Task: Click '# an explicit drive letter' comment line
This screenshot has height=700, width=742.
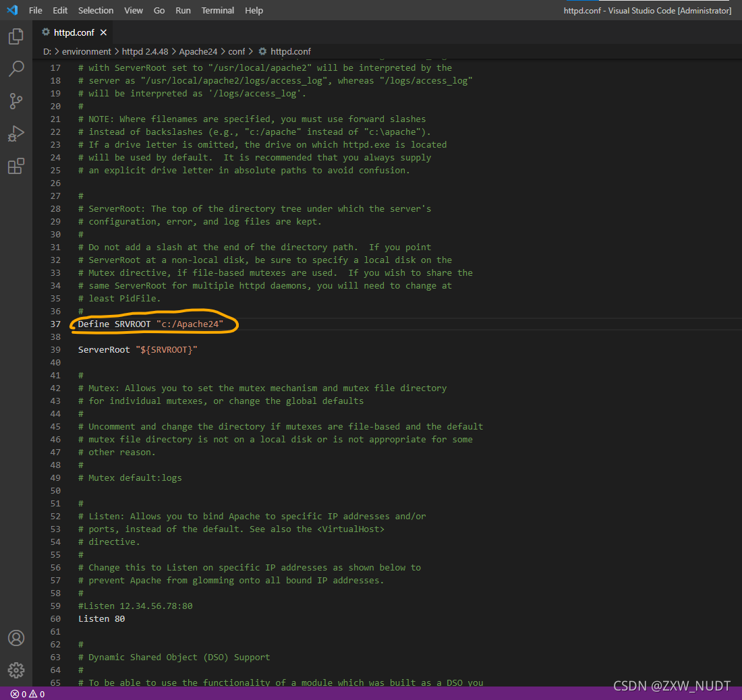Action: coord(244,170)
